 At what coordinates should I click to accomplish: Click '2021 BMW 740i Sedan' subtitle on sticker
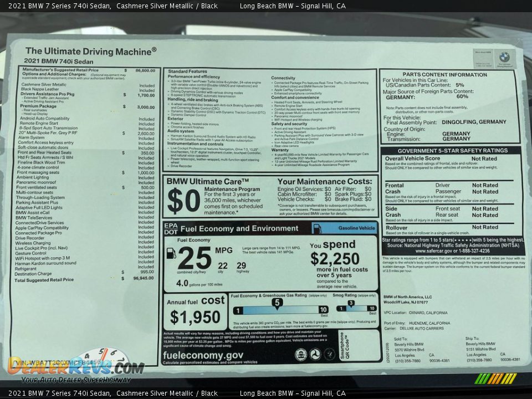58,62
